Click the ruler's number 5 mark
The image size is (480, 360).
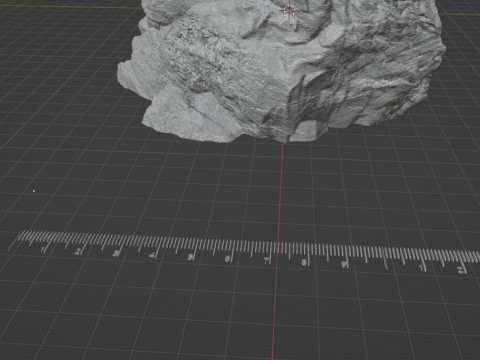click(190, 257)
